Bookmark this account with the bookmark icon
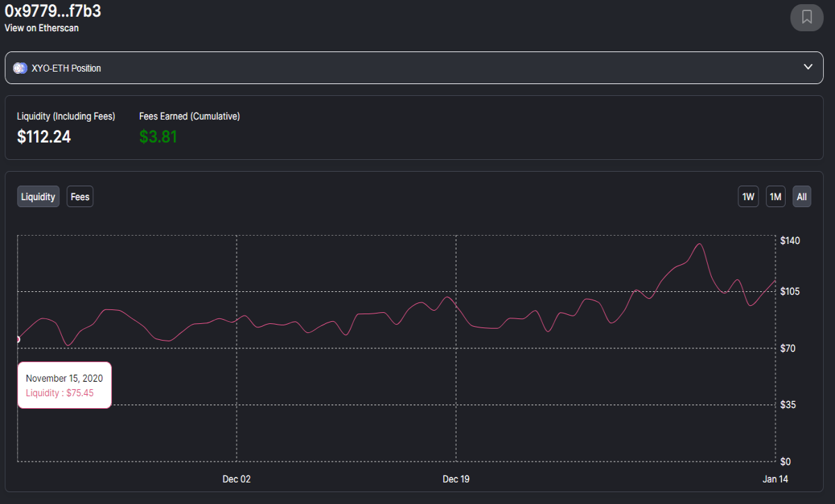 (x=806, y=17)
